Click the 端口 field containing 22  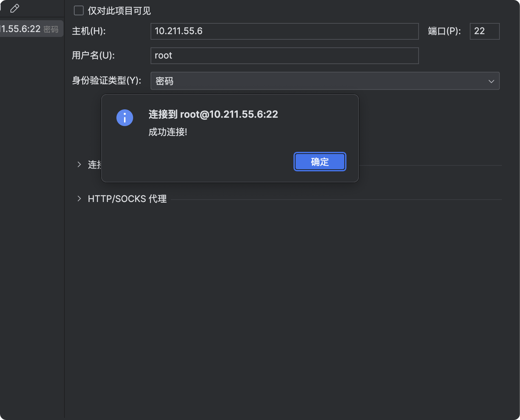[484, 31]
